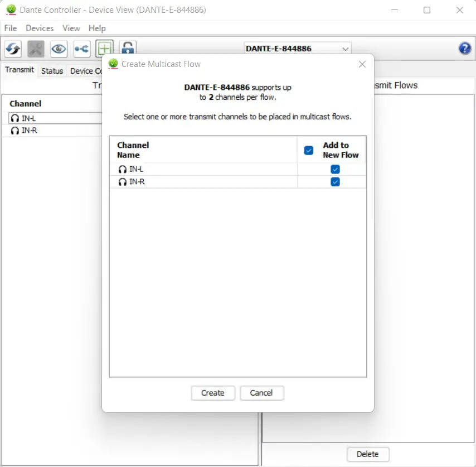Click the Device Lock padlock icon
Image resolution: width=476 pixels, height=467 pixels.
[x=127, y=49]
